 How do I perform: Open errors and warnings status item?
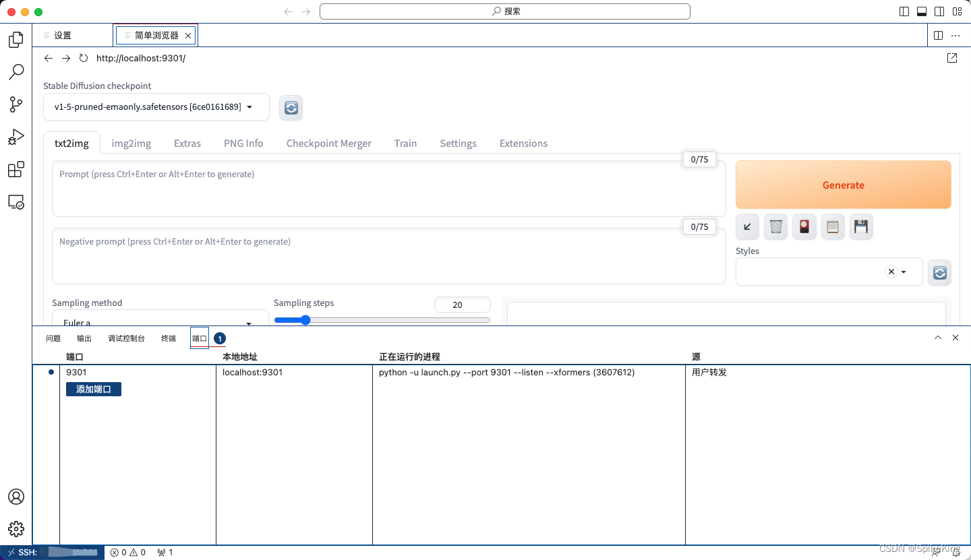[128, 553]
